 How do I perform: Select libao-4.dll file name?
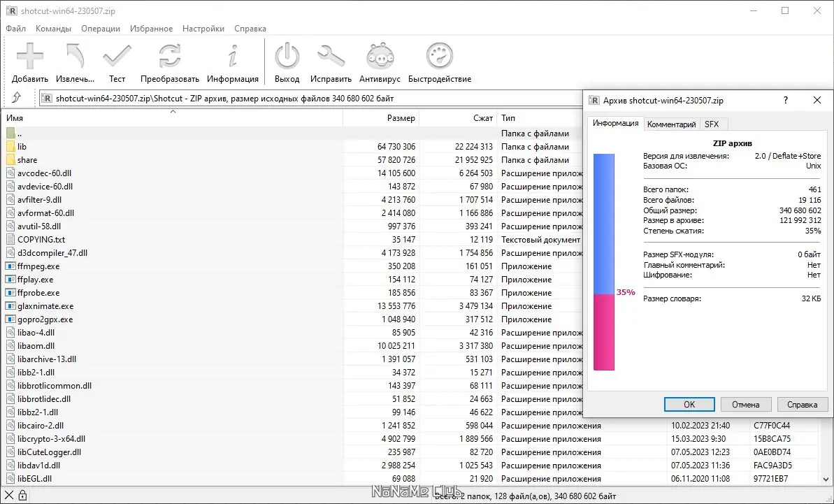36,333
